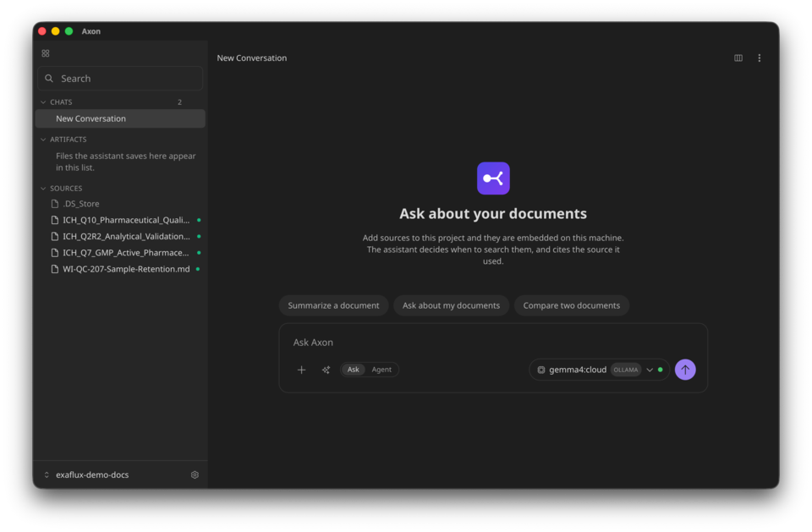The height and width of the screenshot is (532, 812).
Task: Open the .DS_Store source file
Action: click(81, 204)
